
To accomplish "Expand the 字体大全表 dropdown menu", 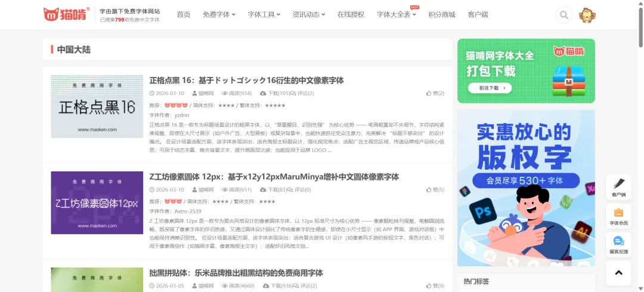I will [x=397, y=14].
